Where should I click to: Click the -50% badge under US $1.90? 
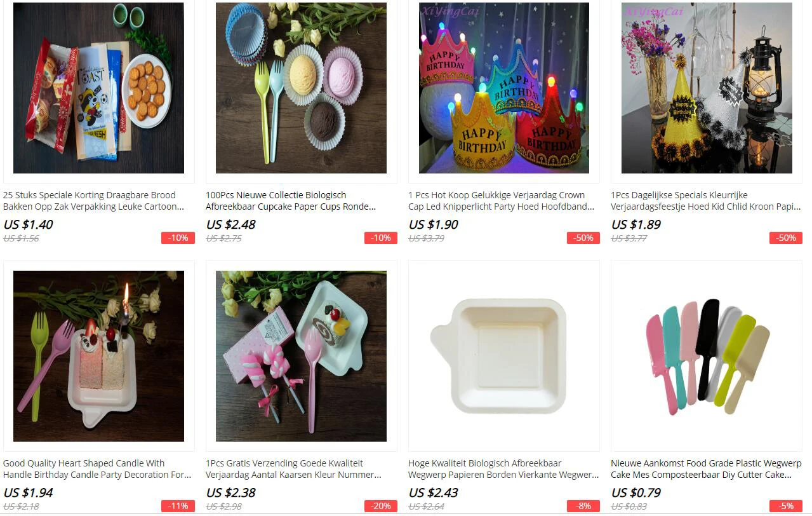tap(583, 238)
